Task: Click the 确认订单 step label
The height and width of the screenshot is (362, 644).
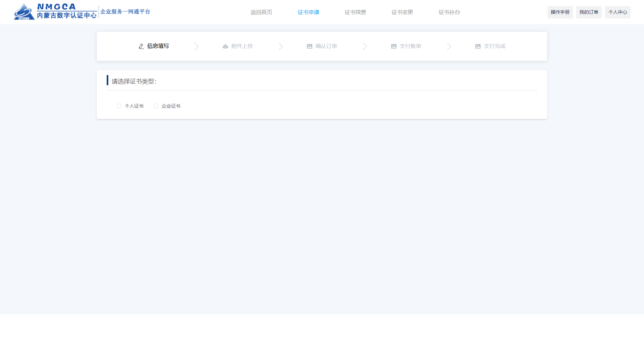Action: pos(326,46)
